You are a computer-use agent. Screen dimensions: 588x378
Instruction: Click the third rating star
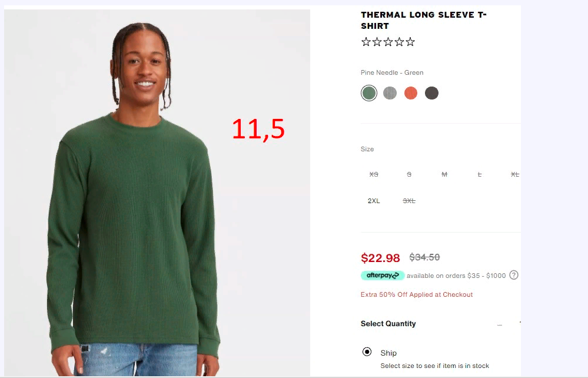(x=388, y=42)
